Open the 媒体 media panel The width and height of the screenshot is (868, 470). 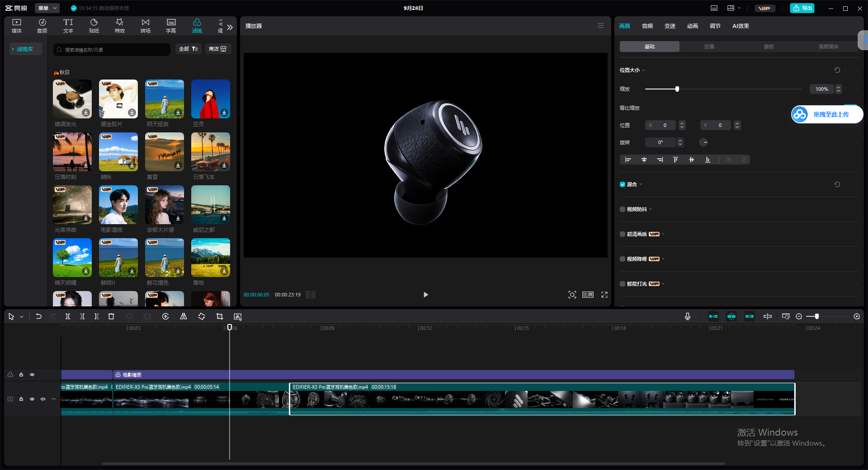pos(17,26)
